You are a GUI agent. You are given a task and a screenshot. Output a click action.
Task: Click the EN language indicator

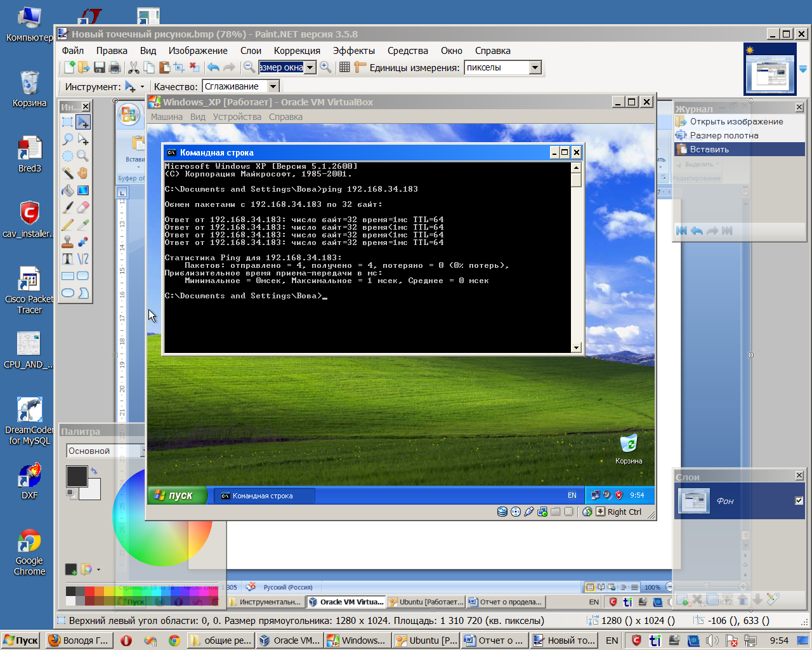[x=612, y=640]
